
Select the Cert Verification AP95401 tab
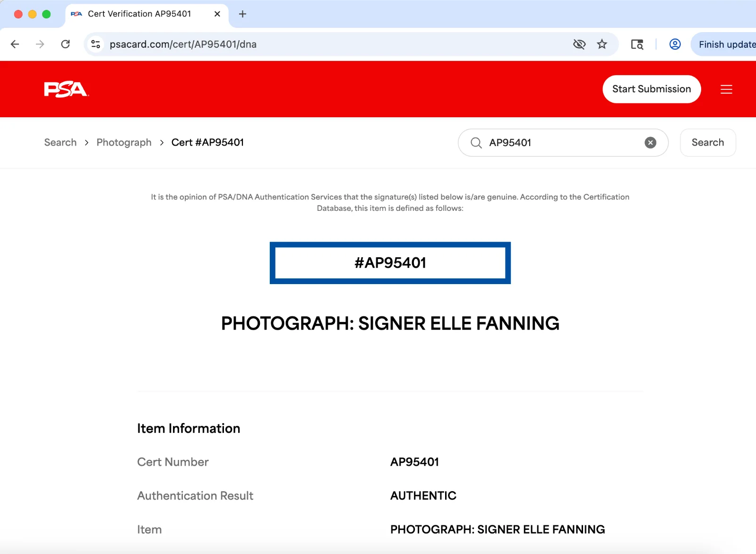coord(146,14)
